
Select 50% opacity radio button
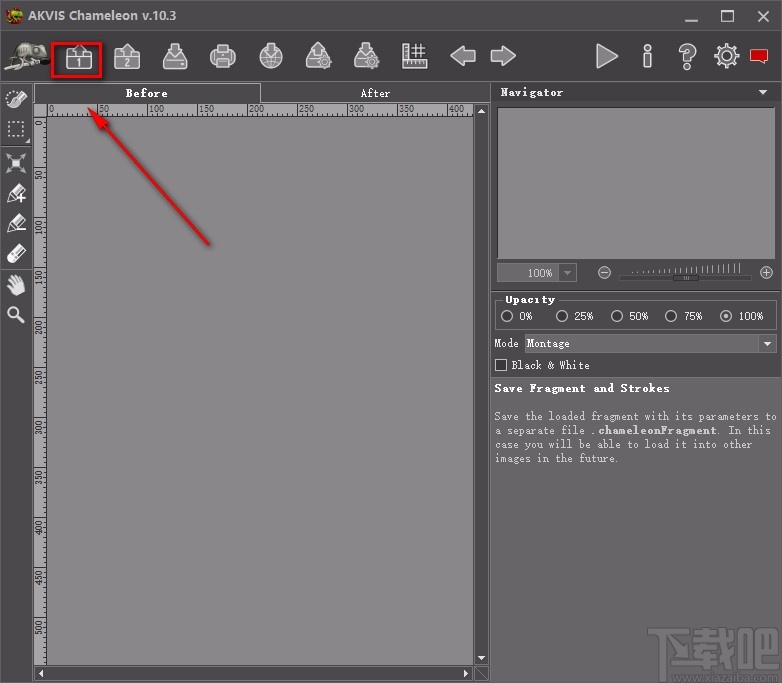617,316
